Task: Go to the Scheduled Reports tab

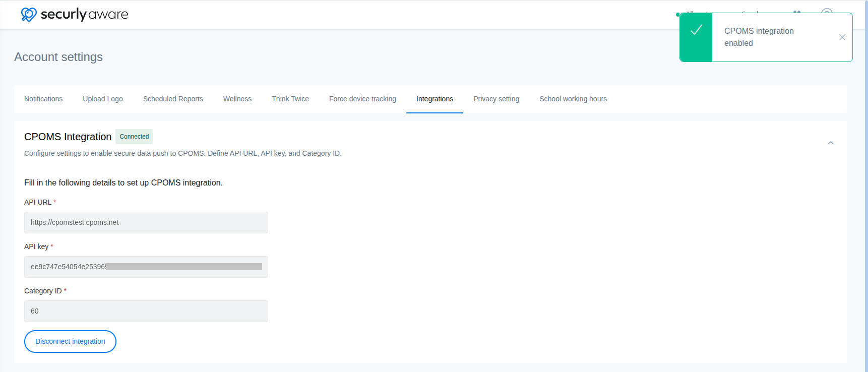Action: (173, 99)
